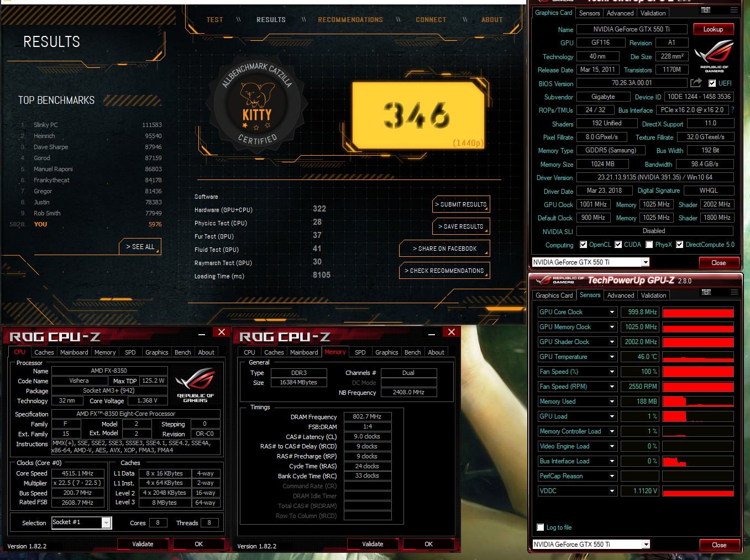Close the CPU-Z CPU tab window
The width and height of the screenshot is (750, 560).
point(221,332)
